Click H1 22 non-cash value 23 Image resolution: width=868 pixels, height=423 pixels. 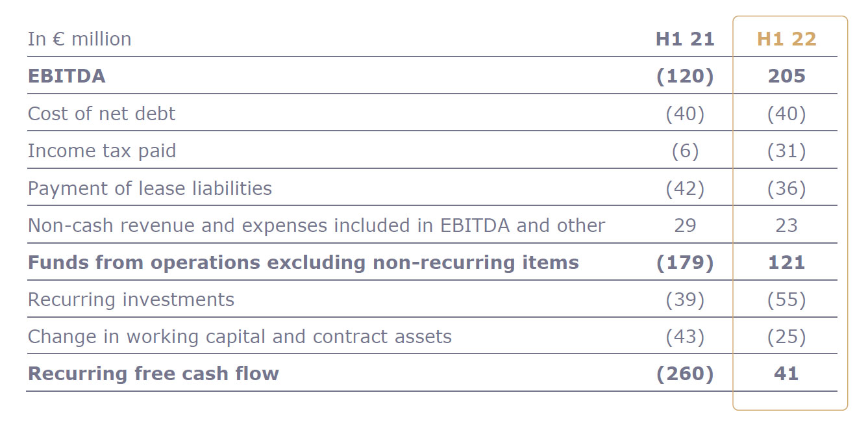(x=786, y=225)
